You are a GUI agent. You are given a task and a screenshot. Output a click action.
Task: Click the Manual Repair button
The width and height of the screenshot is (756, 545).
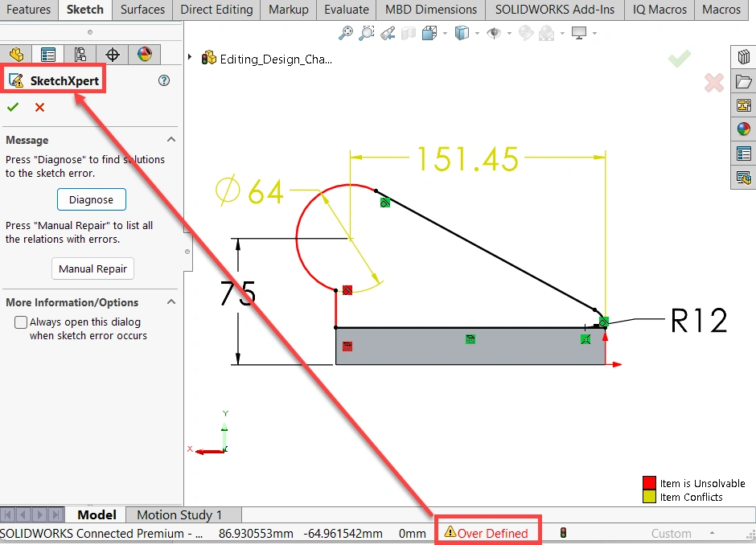click(x=92, y=269)
